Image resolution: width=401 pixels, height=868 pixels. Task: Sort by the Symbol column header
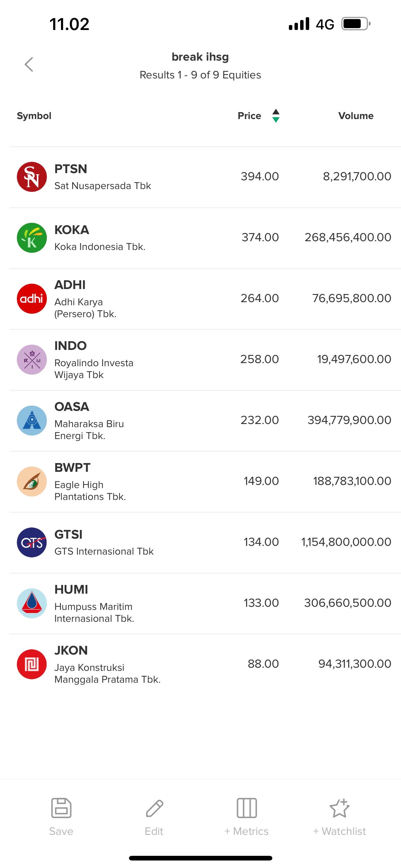34,116
